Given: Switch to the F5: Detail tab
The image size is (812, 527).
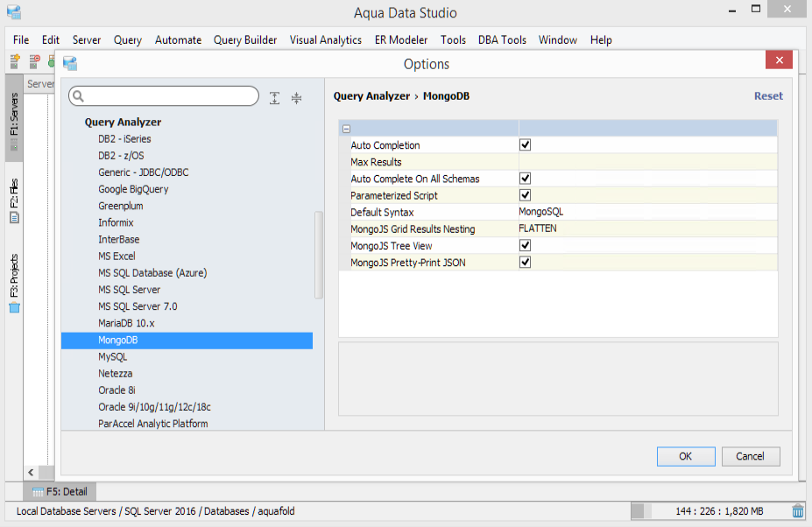Looking at the screenshot, I should 60,492.
